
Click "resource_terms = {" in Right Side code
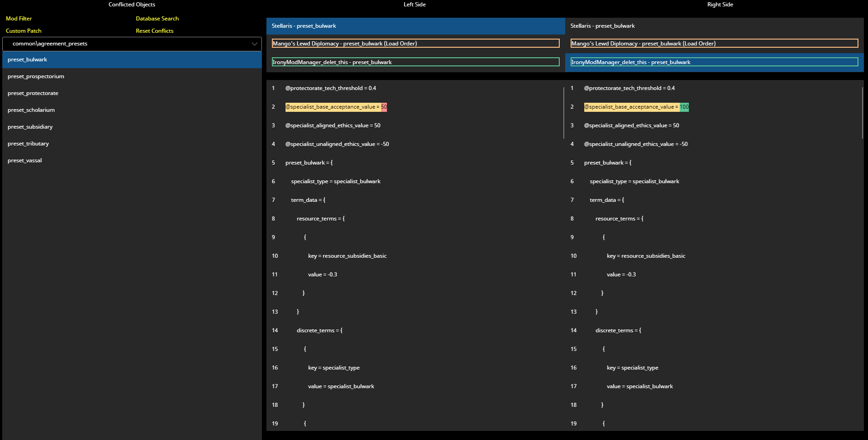(619, 219)
